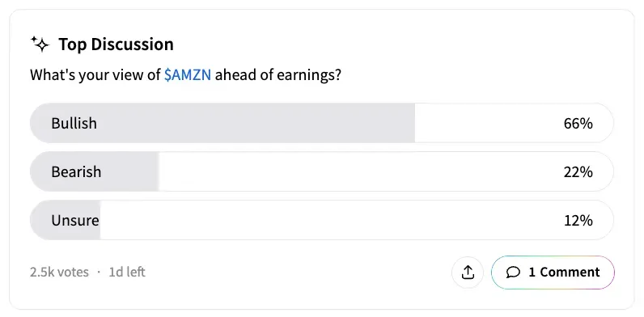Click the empty white area of Bullish bar

pyautogui.click(x=489, y=123)
